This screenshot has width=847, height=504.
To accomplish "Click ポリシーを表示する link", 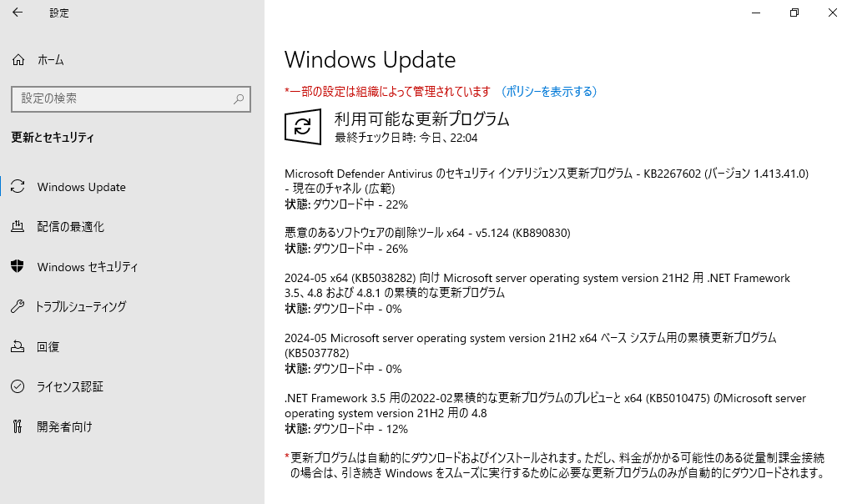I will tap(549, 92).
